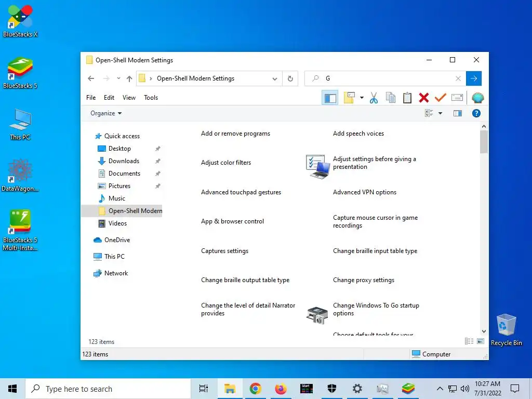The width and height of the screenshot is (532, 399).
Task: Switch to large icons view at bottom right
Action: point(481,341)
